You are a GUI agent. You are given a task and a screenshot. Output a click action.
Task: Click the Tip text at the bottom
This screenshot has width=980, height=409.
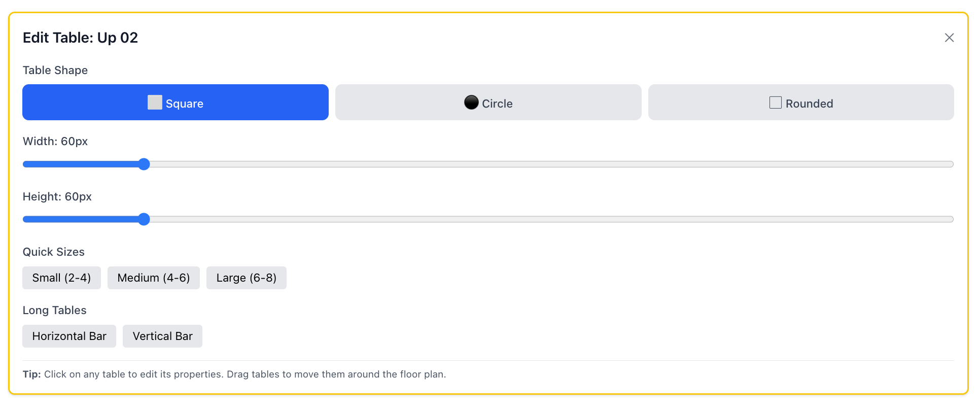pos(234,374)
